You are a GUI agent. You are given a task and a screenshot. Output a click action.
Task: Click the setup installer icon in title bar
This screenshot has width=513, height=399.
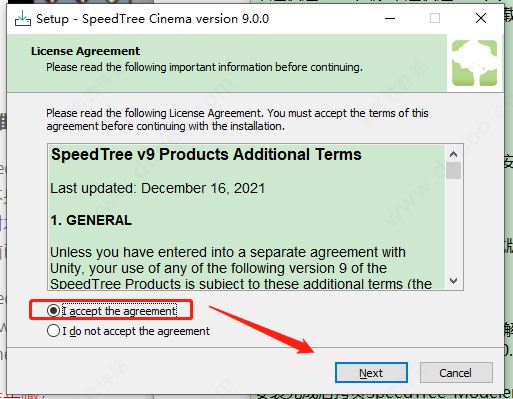coord(23,19)
